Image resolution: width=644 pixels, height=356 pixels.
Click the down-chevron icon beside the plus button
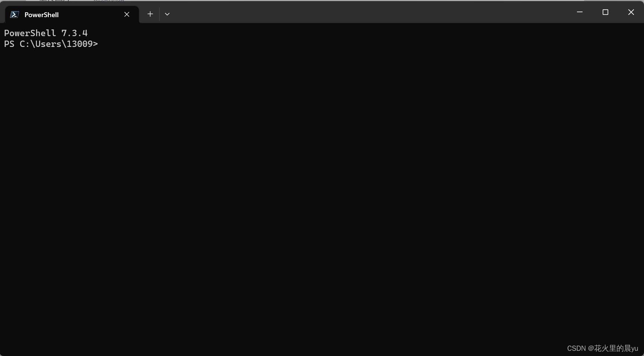pos(167,14)
